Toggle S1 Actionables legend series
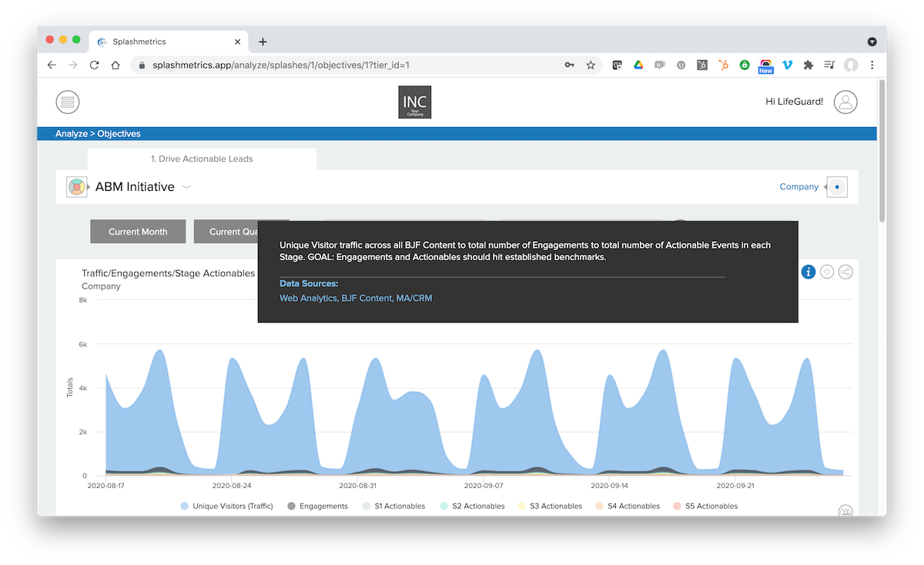The height and width of the screenshot is (565, 924). pyautogui.click(x=393, y=506)
